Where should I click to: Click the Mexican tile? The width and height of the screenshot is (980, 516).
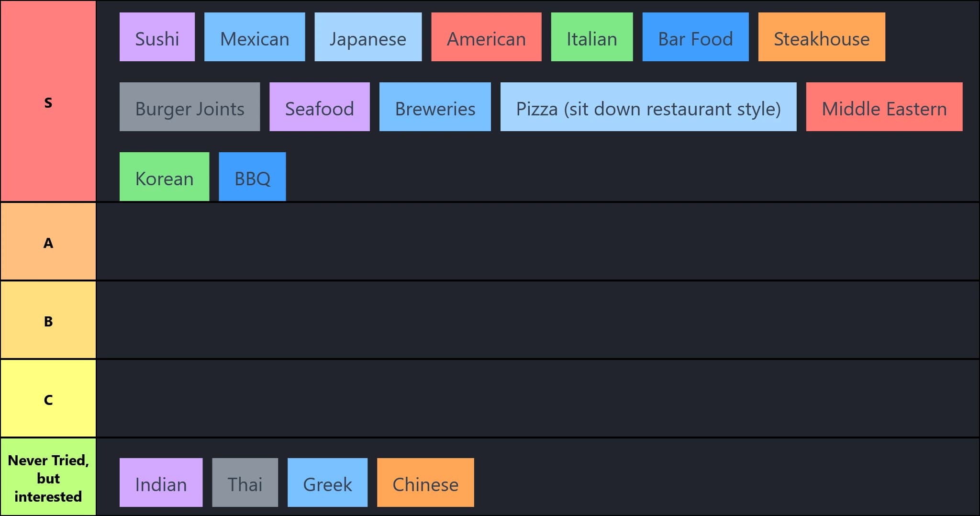tap(255, 37)
